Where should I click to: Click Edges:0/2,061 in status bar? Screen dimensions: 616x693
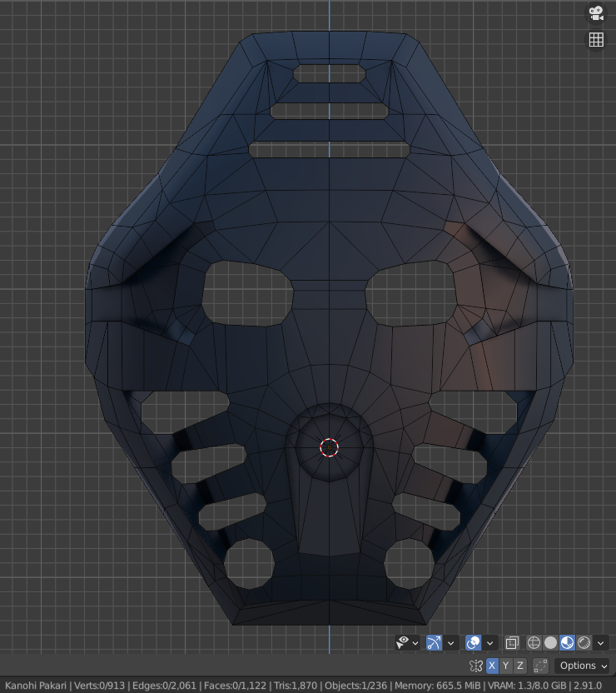164,686
